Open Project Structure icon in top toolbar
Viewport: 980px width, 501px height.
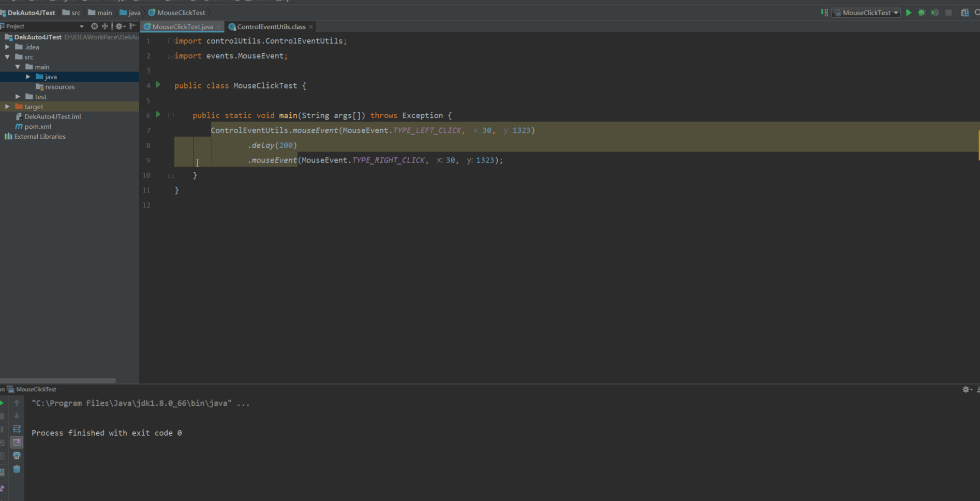click(x=965, y=12)
